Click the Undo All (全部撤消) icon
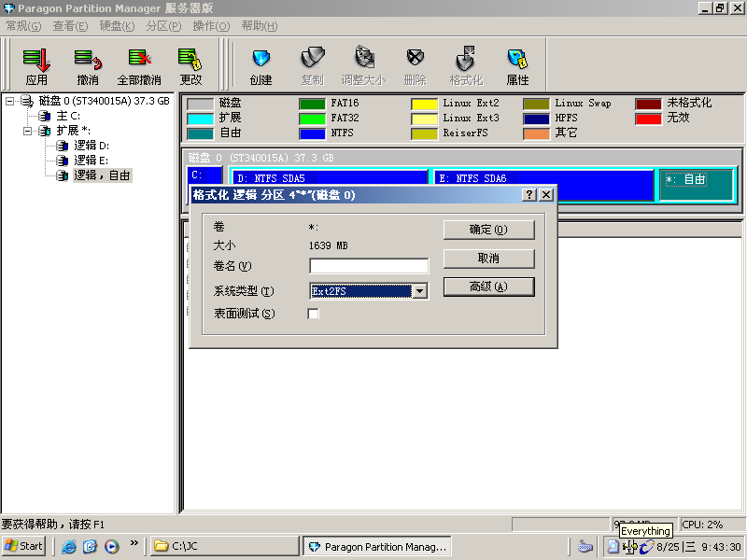The image size is (747, 560). click(x=139, y=59)
